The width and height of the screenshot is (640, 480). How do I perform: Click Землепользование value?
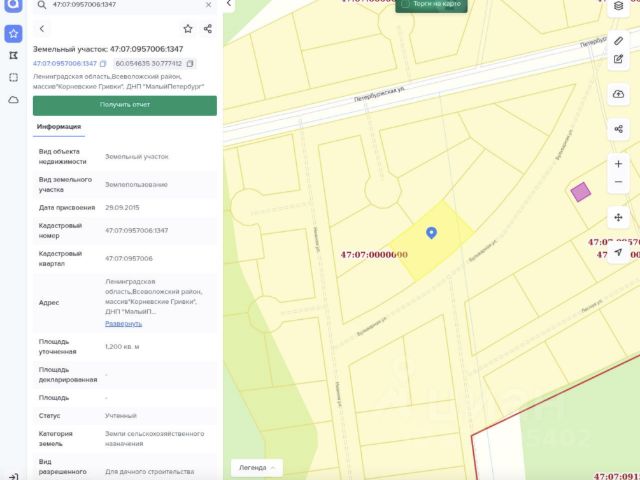pos(136,184)
